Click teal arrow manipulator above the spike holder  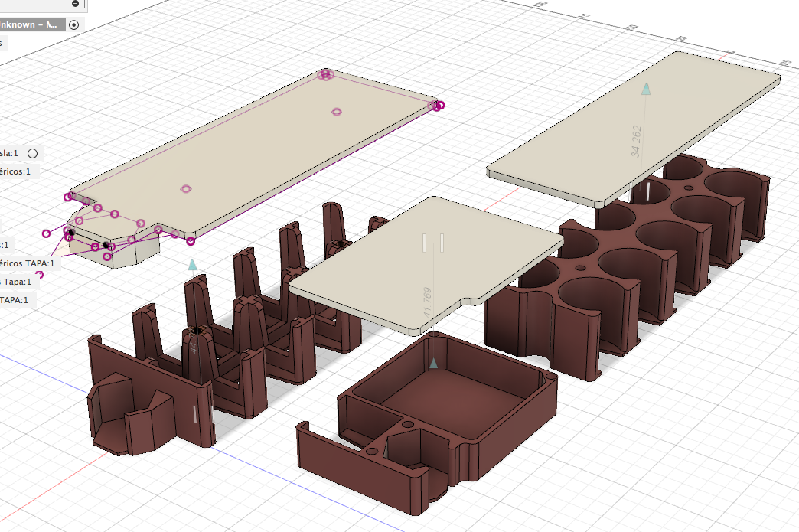coord(193,265)
